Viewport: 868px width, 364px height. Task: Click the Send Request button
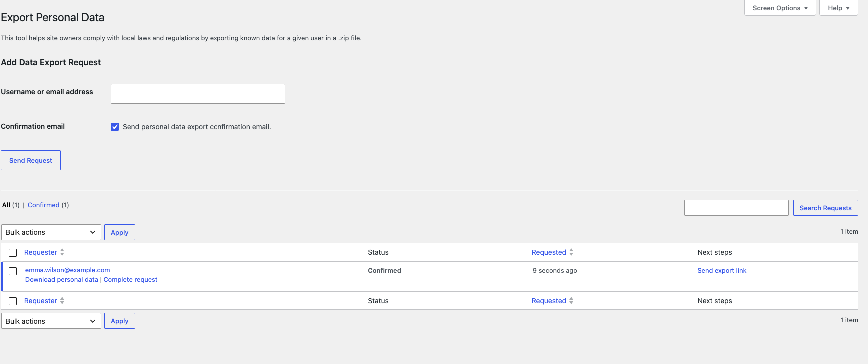pyautogui.click(x=31, y=160)
